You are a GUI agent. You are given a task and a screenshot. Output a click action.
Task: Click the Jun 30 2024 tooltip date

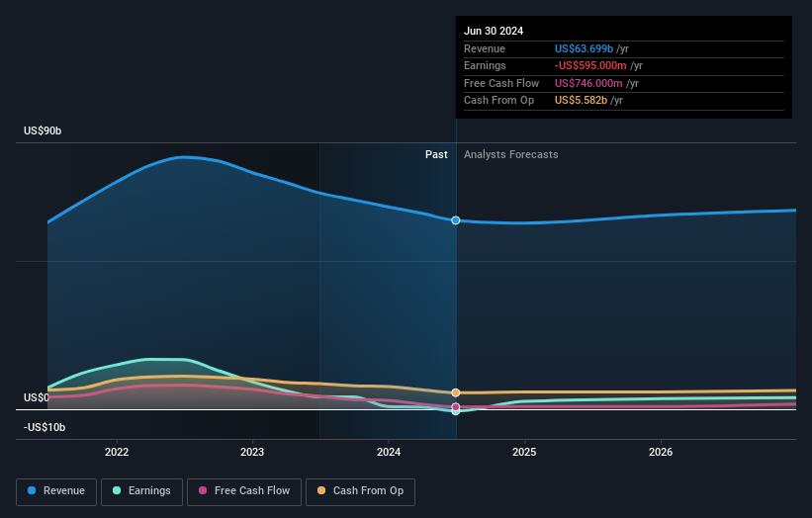[x=494, y=31]
